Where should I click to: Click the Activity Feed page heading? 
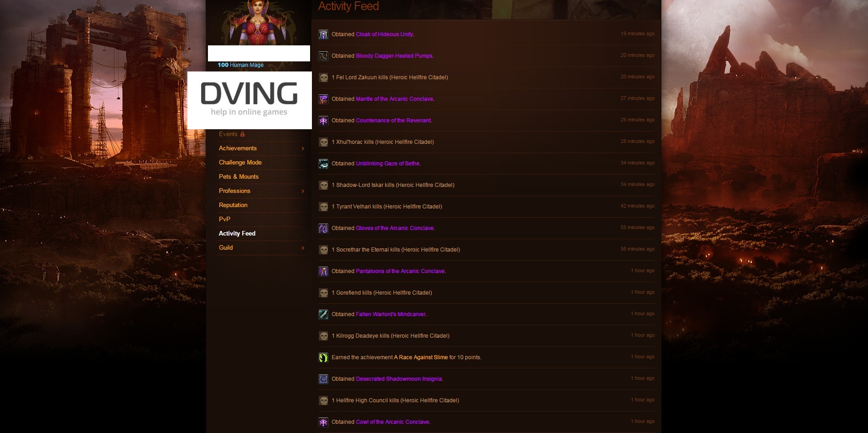click(x=349, y=6)
